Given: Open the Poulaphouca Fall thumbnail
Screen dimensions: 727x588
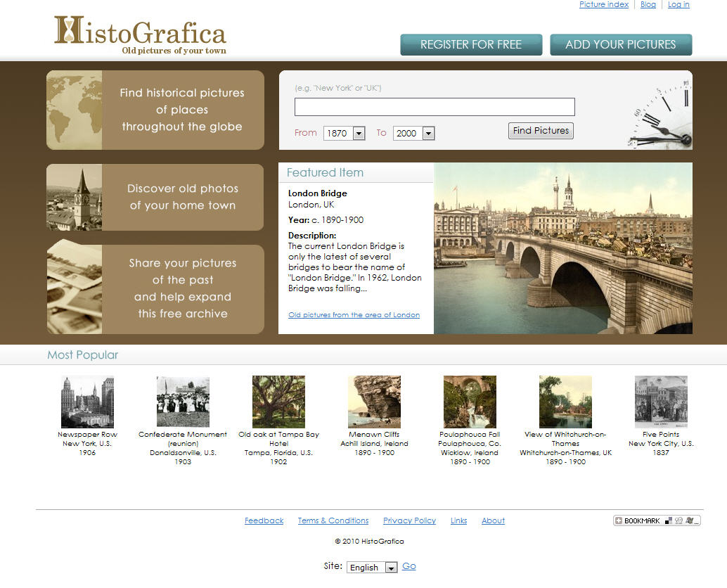Looking at the screenshot, I should pos(470,402).
